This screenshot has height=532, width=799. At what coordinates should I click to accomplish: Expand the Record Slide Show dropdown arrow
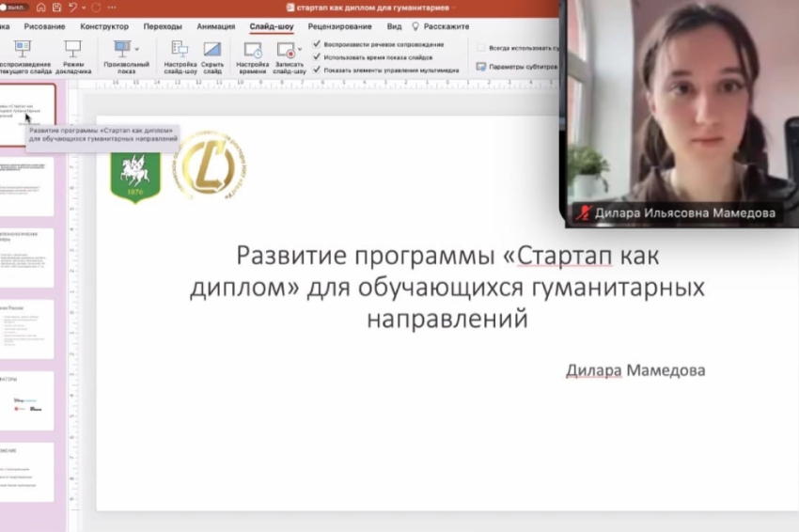point(300,49)
